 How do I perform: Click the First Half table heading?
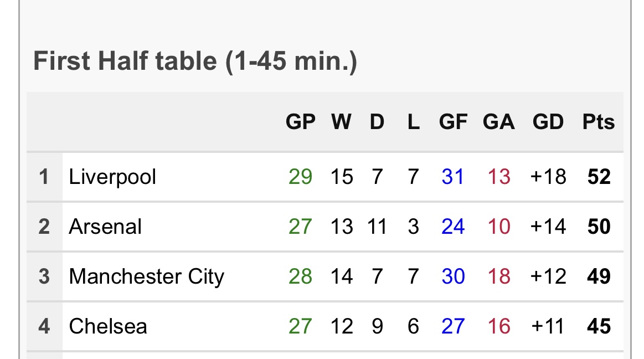coord(195,61)
